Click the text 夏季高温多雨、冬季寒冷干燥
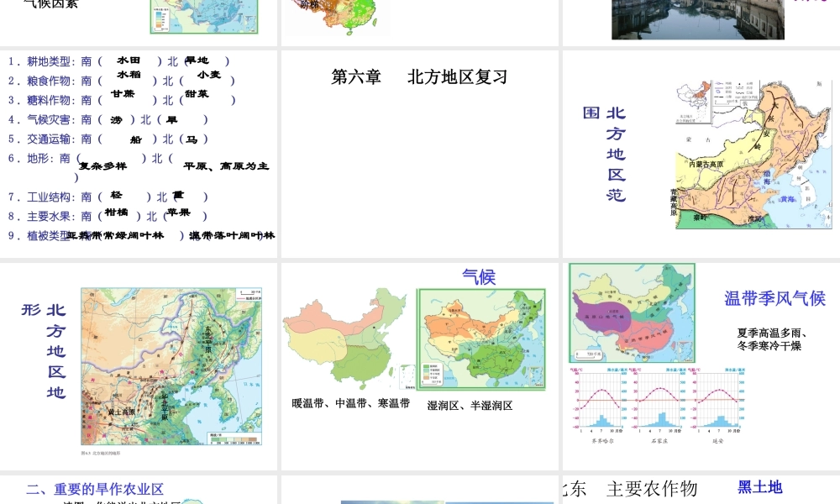Viewport: 840px width, 504px height. (772, 339)
